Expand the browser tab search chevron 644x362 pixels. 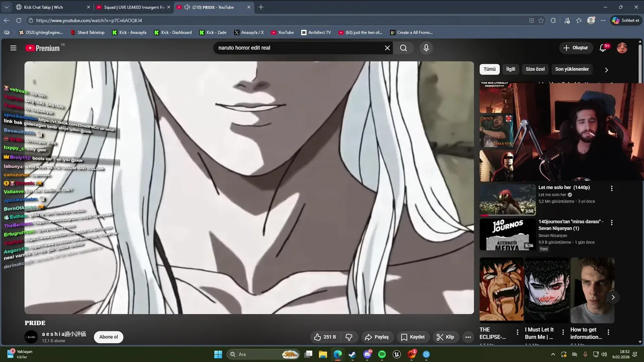(x=7, y=7)
